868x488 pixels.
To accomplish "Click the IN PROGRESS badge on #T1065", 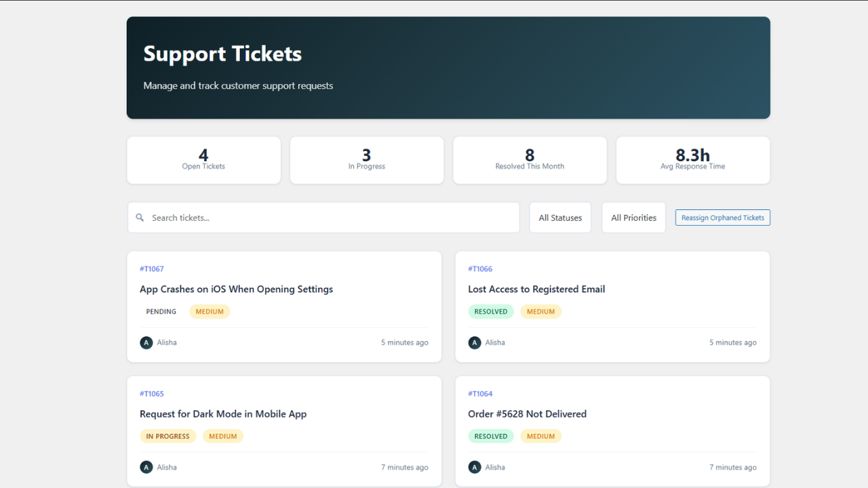I will pos(168,436).
